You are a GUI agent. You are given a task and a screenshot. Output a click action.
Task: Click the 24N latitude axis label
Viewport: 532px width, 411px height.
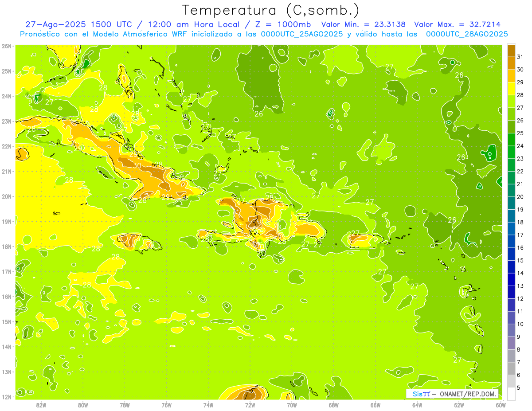coord(7,96)
